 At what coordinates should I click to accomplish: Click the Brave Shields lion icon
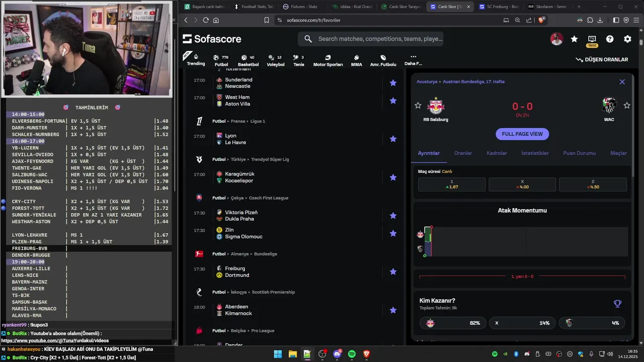pyautogui.click(x=541, y=20)
